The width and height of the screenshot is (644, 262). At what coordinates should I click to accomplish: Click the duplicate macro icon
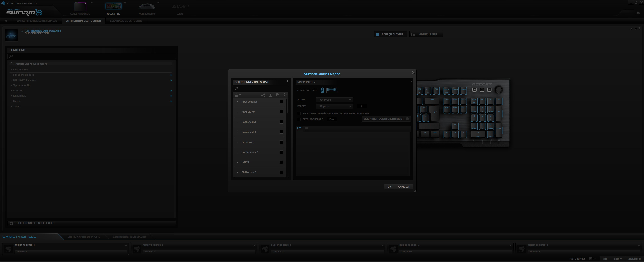[278, 95]
